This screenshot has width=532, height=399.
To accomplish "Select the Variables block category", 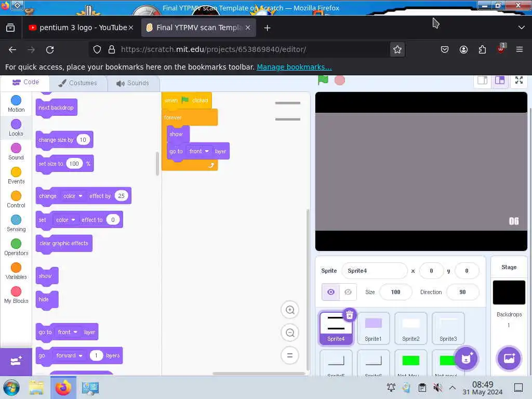I will 16,271.
